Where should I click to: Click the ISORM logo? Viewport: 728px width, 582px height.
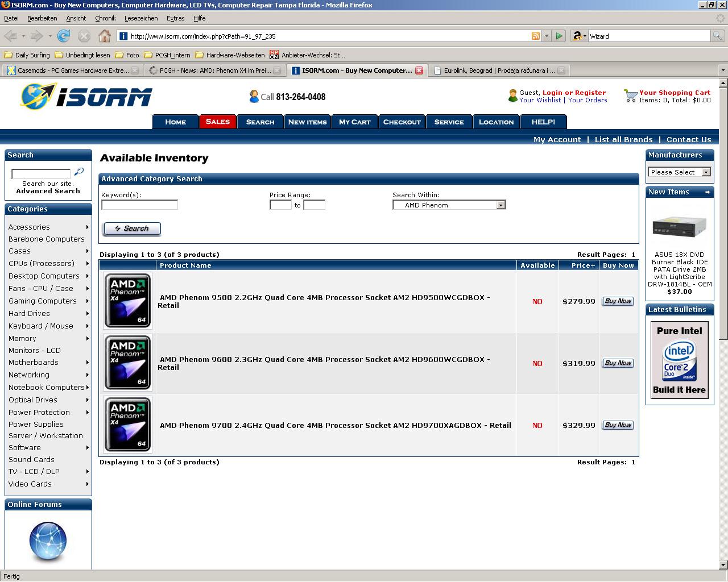click(86, 96)
